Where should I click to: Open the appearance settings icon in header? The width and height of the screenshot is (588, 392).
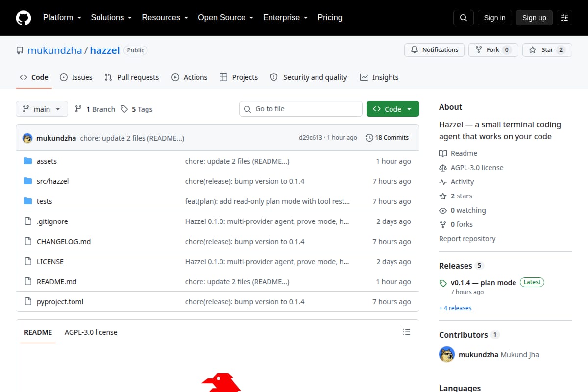(564, 18)
